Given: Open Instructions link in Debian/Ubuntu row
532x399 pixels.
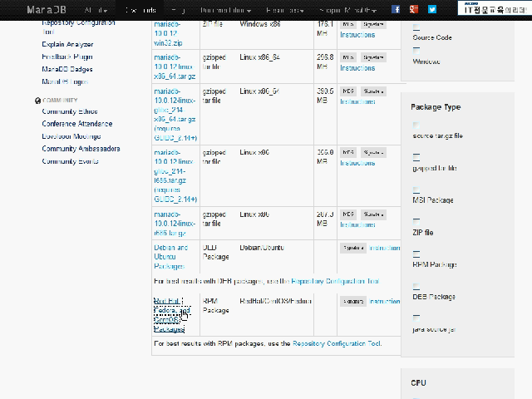Looking at the screenshot, I should click(384, 248).
